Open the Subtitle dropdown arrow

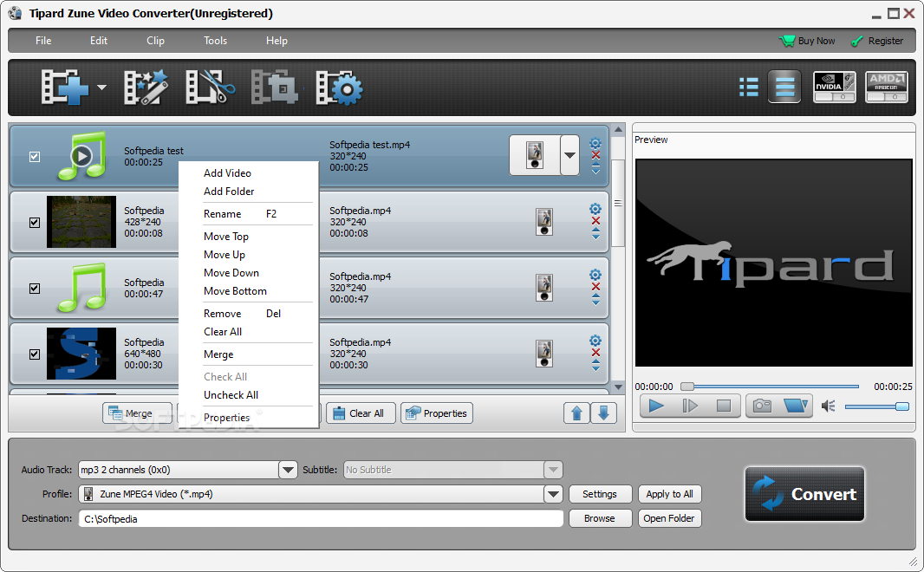(x=553, y=470)
